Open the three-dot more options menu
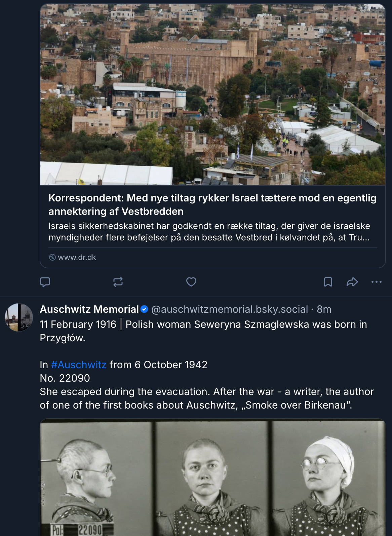Screen dimensions: 392x536 pos(376,282)
